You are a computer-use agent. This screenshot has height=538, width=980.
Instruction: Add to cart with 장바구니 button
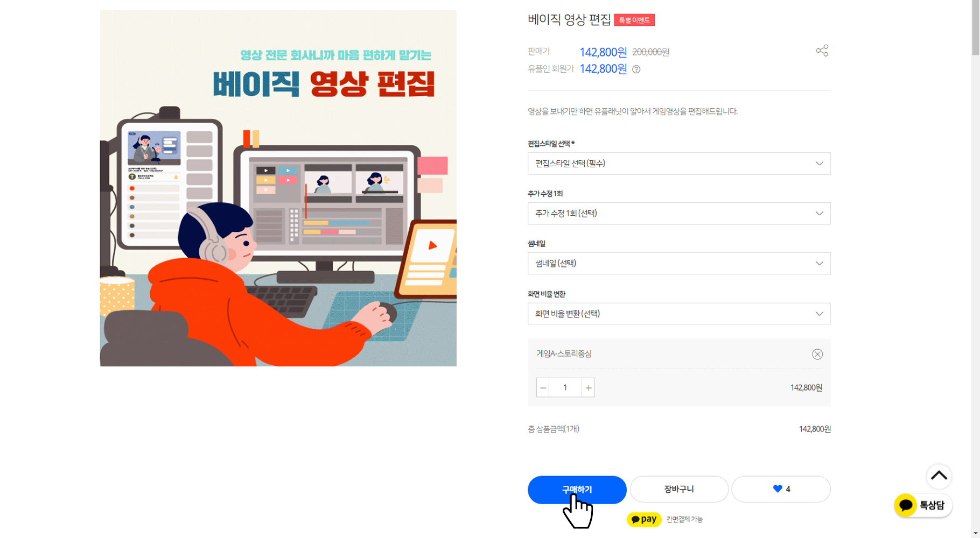point(679,489)
